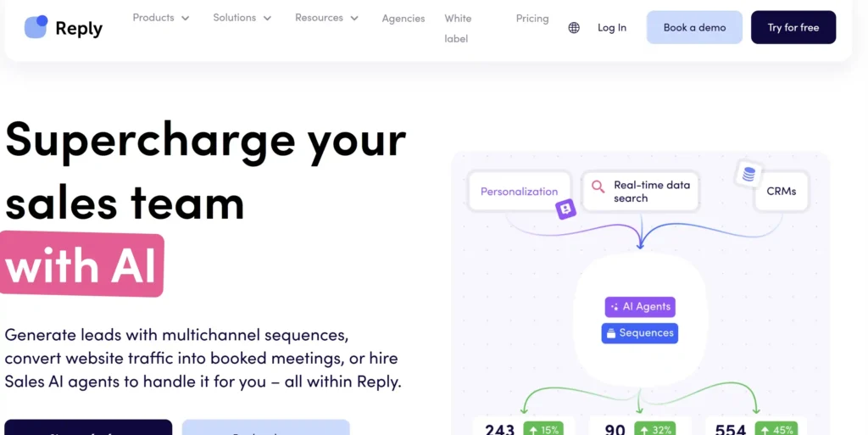Image resolution: width=868 pixels, height=435 pixels.
Task: Click the pink "with AI" highlight
Action: [x=81, y=264]
